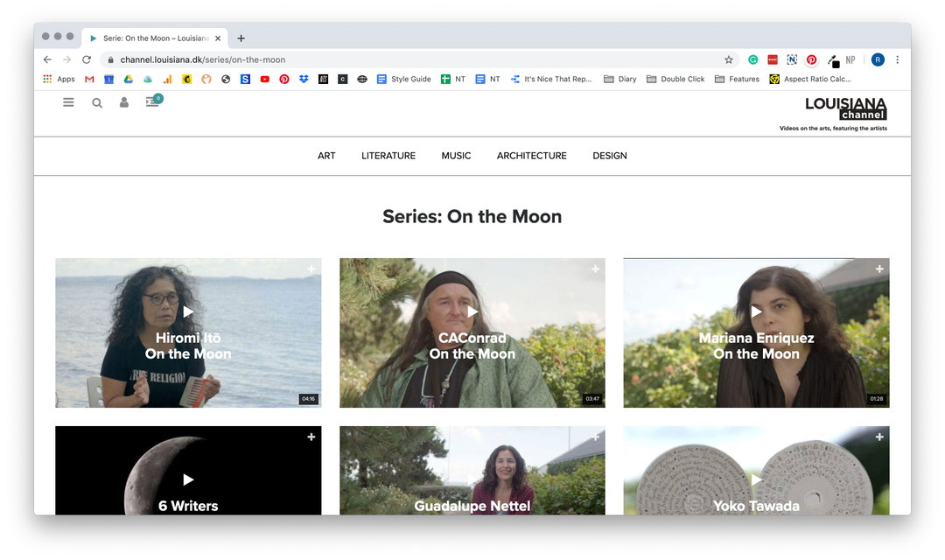Open the Aspect Ratio Calc bookmark
Screen dimensions: 945x560
click(810, 79)
